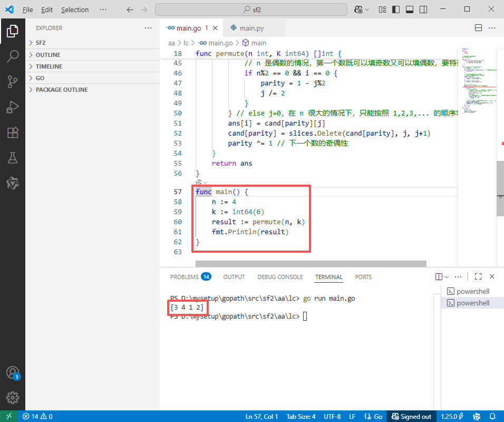Click the aa breadcrumb segment
The image size is (504, 422).
172,43
